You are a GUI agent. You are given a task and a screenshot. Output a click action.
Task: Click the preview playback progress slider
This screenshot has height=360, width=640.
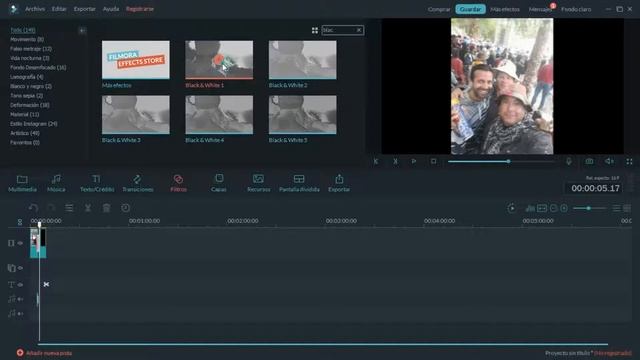pos(500,162)
